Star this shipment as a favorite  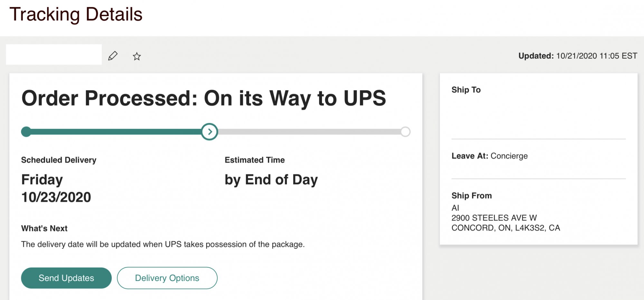point(137,56)
